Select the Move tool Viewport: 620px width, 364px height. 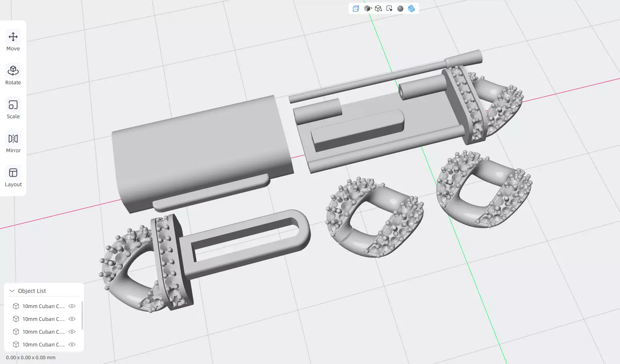pos(13,41)
